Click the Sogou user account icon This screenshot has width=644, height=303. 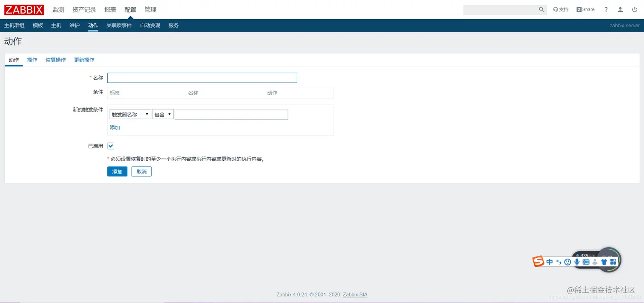(595, 262)
